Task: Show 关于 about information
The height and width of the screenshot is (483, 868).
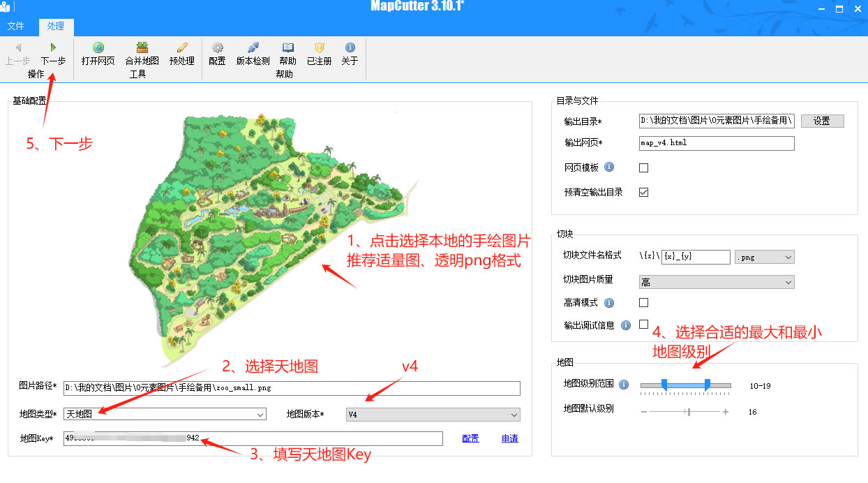Action: click(350, 54)
